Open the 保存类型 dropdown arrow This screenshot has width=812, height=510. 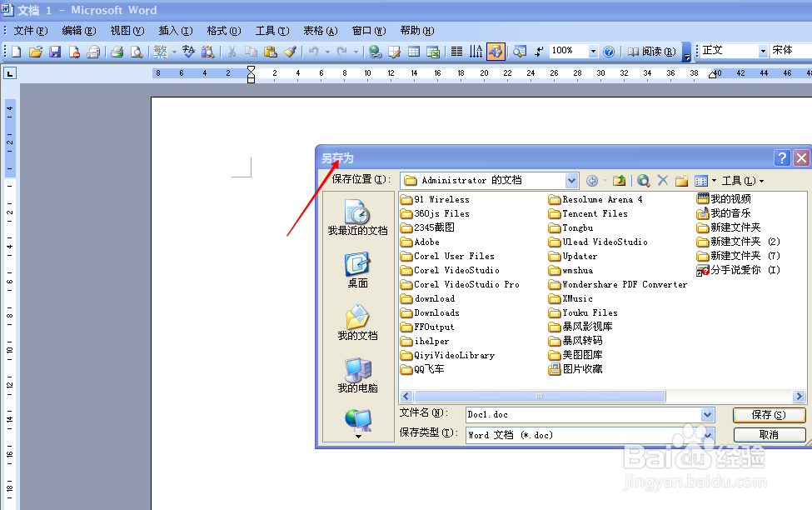click(707, 435)
